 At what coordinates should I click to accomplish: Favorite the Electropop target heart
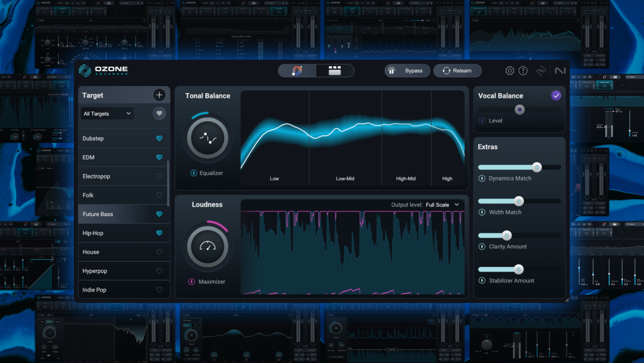159,176
